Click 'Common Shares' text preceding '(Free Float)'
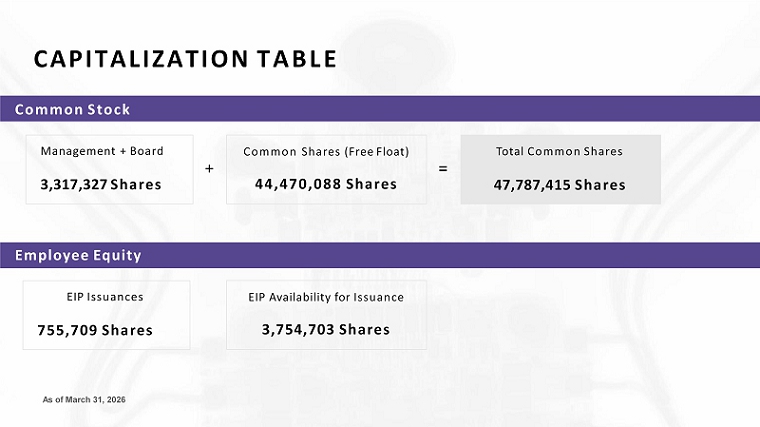This screenshot has width=760, height=427. 284,152
